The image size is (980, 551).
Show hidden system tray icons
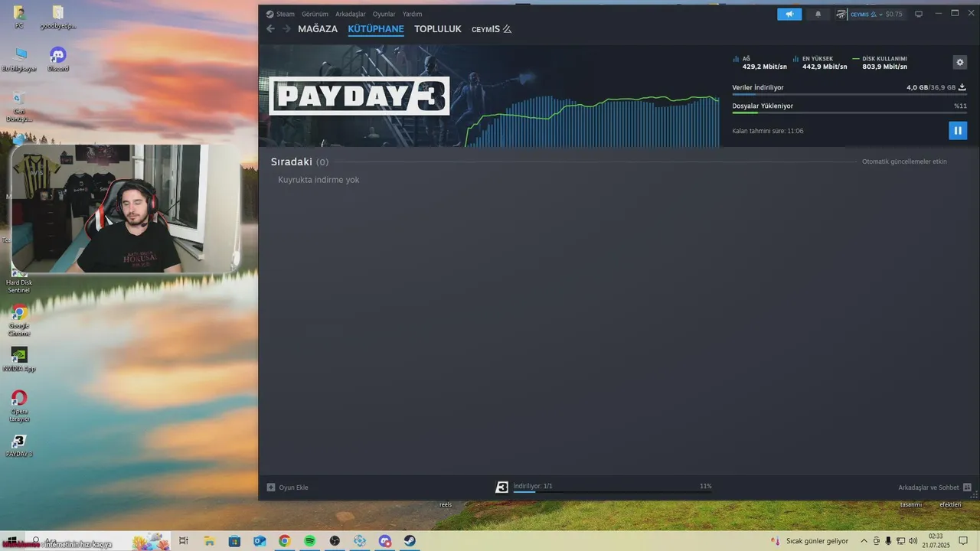coord(864,541)
